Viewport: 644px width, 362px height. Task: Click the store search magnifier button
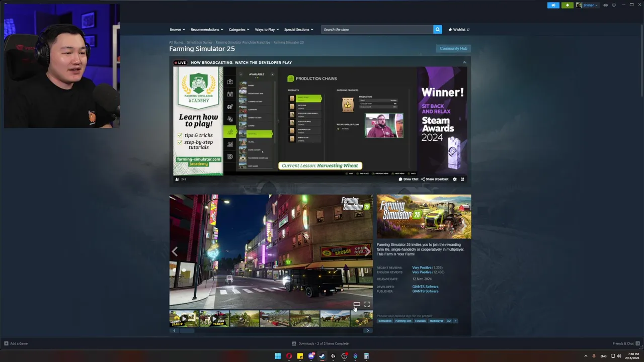437,29
